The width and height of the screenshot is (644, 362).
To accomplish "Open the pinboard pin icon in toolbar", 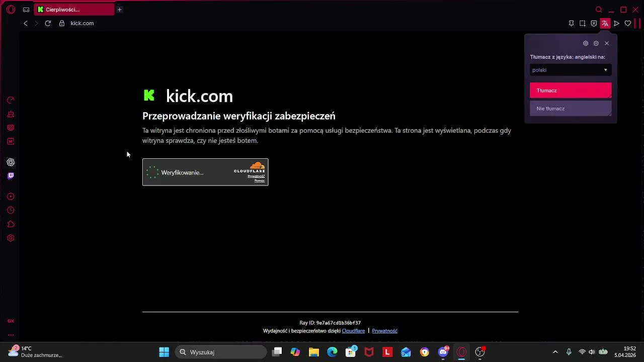I will coord(571,23).
